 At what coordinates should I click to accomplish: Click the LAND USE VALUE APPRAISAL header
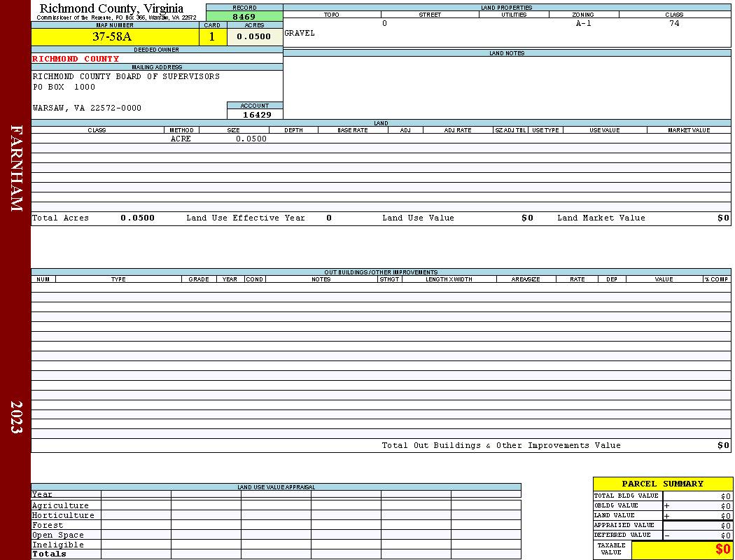[276, 487]
